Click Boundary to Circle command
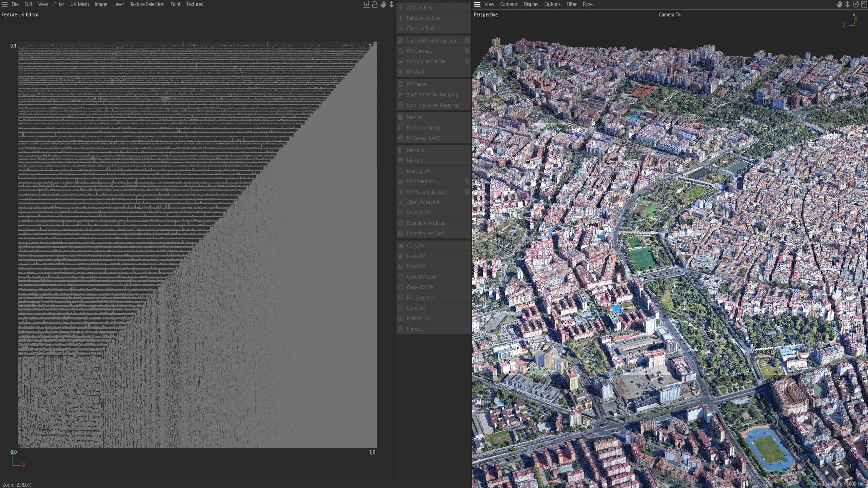The width and height of the screenshot is (868, 488). [434, 223]
